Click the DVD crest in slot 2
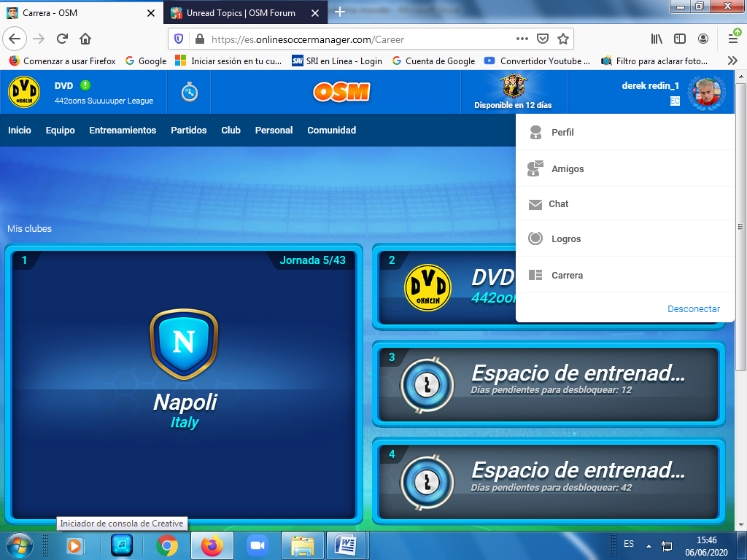Image resolution: width=747 pixels, height=560 pixels. [x=427, y=287]
